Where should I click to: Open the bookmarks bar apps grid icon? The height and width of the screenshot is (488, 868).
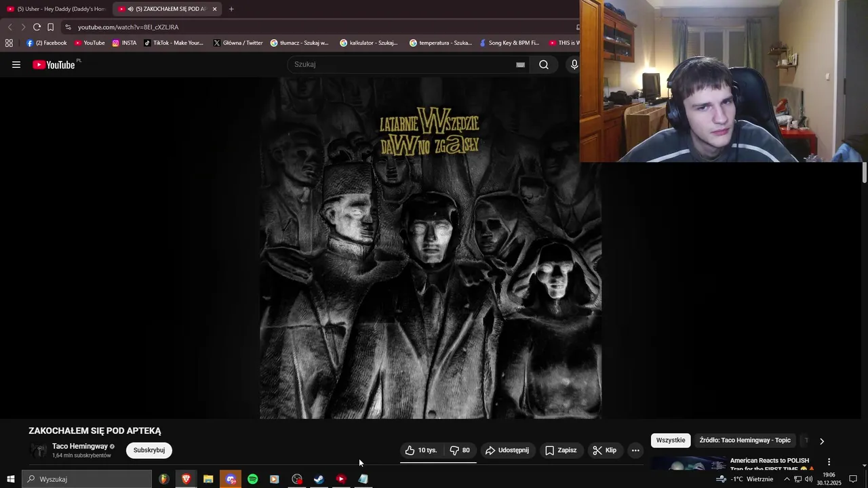(x=9, y=43)
